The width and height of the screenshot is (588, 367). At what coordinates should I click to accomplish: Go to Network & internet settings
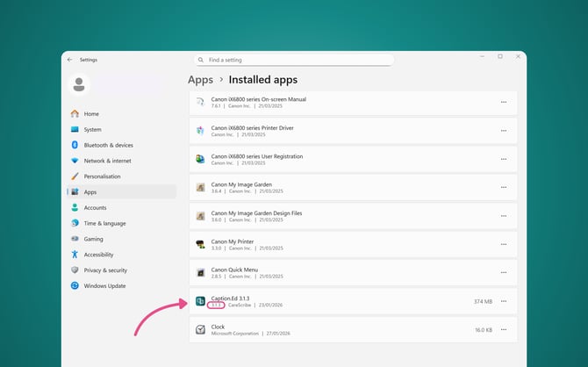pos(107,161)
